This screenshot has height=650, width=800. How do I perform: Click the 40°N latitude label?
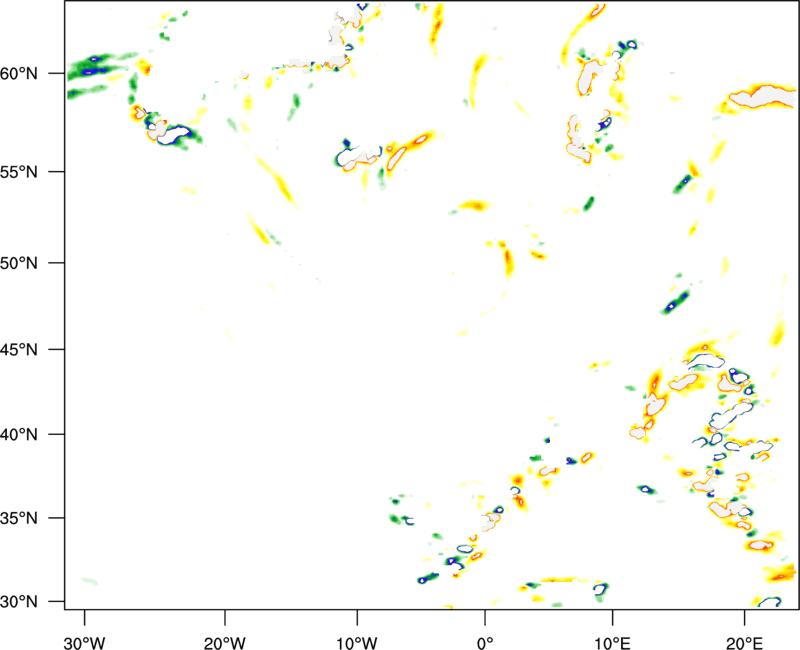tap(19, 434)
